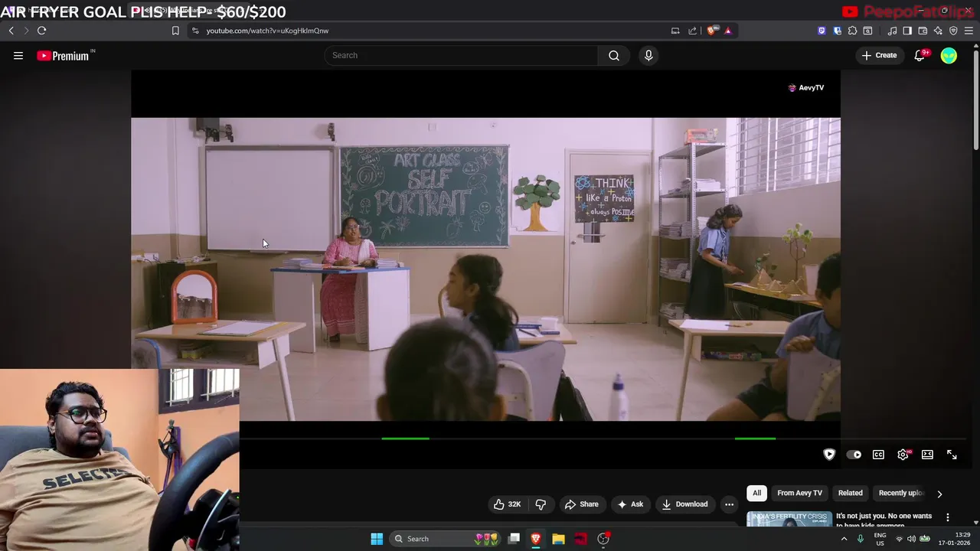Enter full screen video mode
The image size is (980, 551).
pyautogui.click(x=952, y=455)
